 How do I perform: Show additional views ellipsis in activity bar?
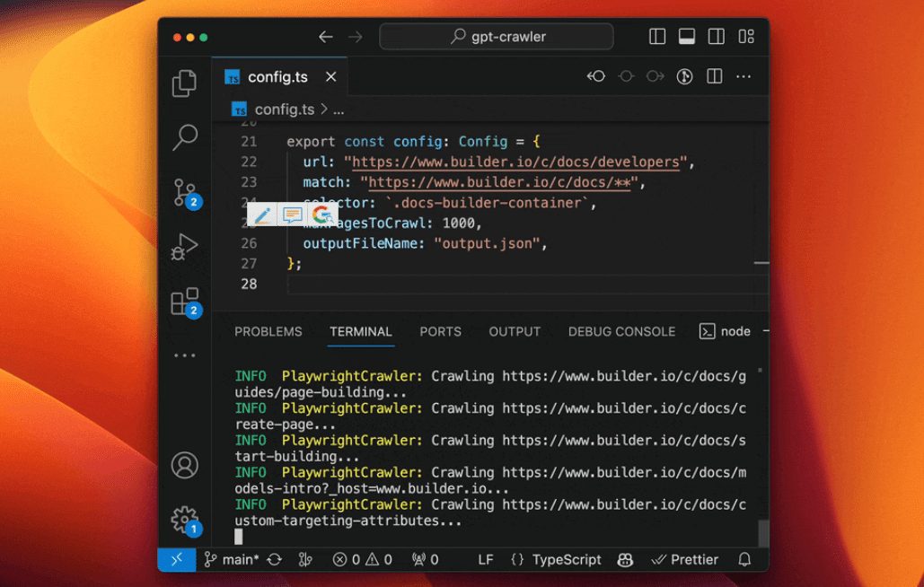click(184, 355)
